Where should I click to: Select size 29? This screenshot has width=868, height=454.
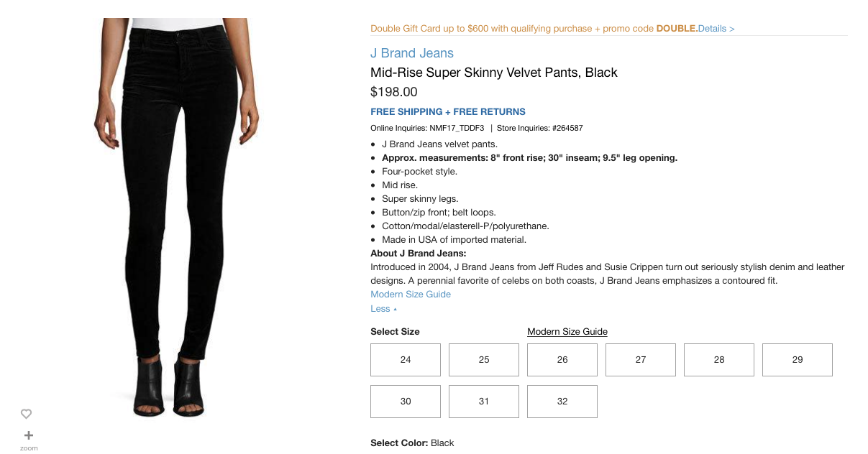tap(797, 359)
